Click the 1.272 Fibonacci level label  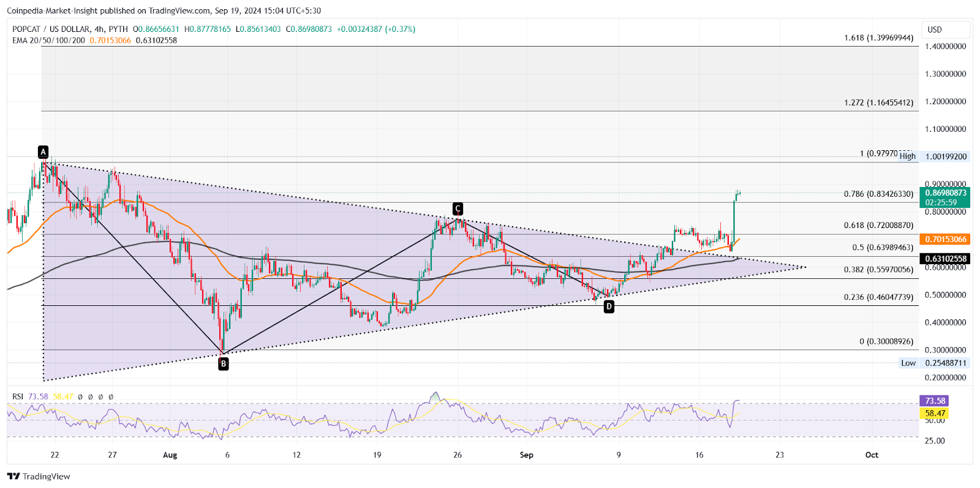[878, 102]
